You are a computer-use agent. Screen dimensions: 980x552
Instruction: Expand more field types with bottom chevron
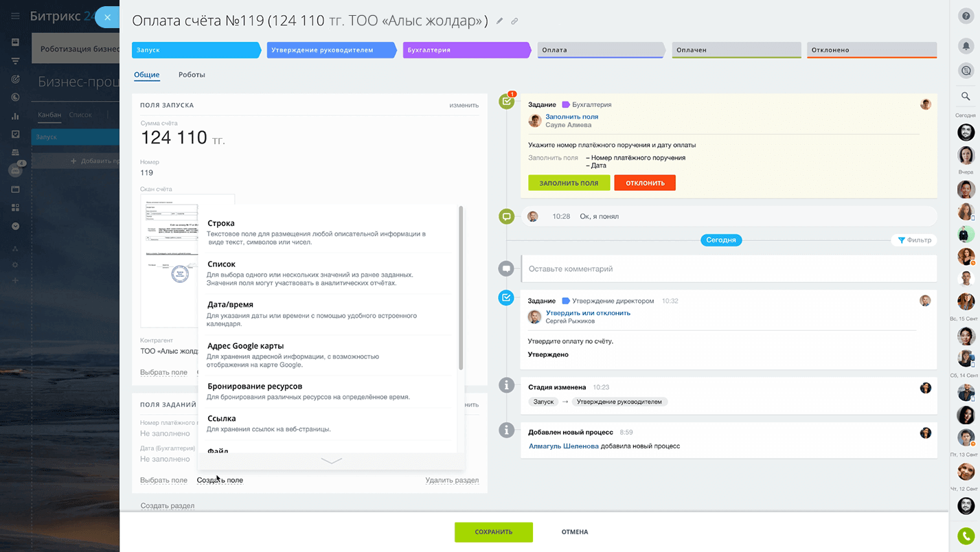[x=331, y=461]
